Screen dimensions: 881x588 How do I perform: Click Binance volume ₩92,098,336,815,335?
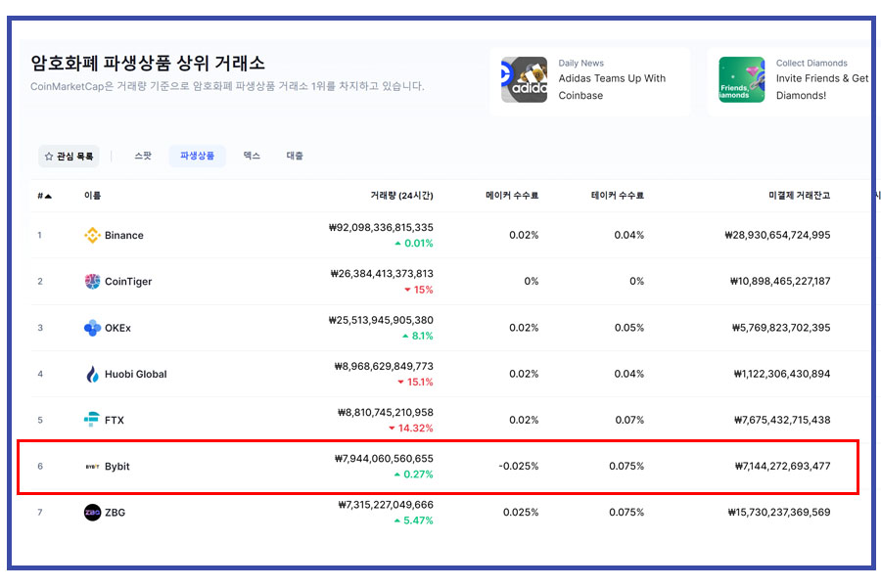point(381,227)
